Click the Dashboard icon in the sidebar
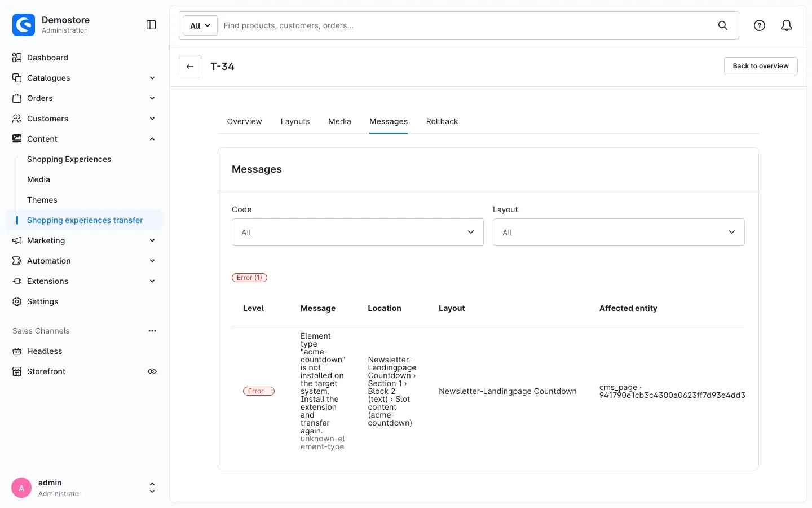 point(17,58)
